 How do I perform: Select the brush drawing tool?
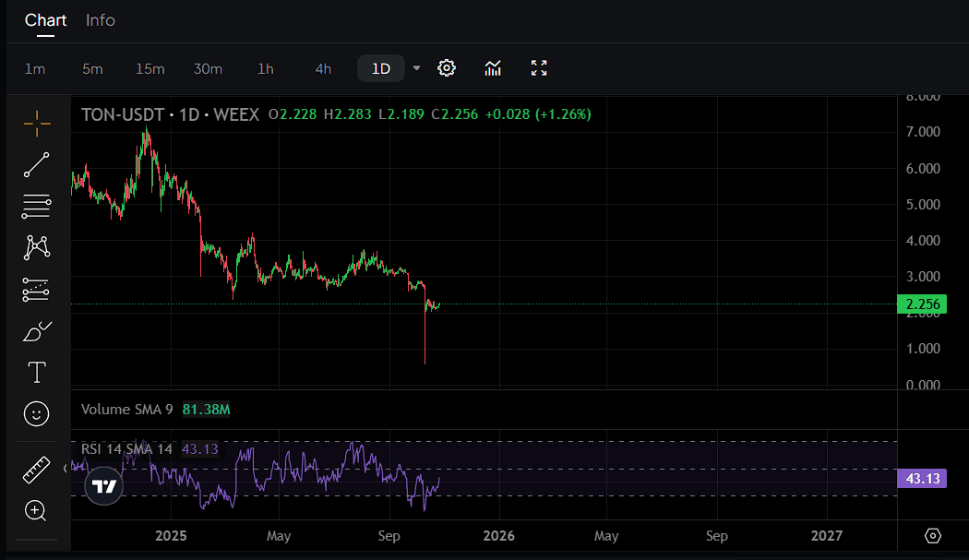pyautogui.click(x=36, y=330)
